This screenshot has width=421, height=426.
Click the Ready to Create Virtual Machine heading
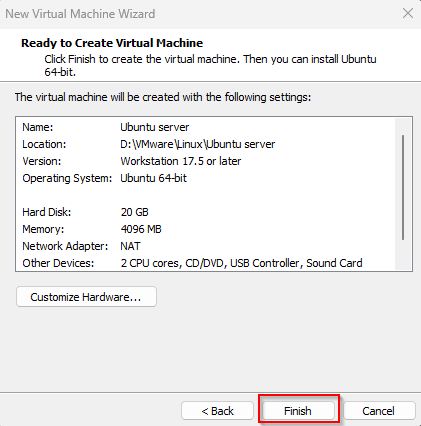[x=112, y=43]
